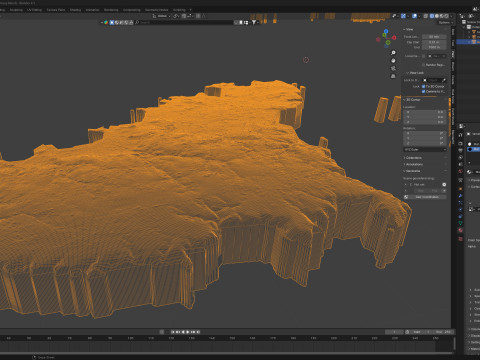The image size is (480, 360).
Task: Click the filter funnel icon in the header
Action: 254,22
